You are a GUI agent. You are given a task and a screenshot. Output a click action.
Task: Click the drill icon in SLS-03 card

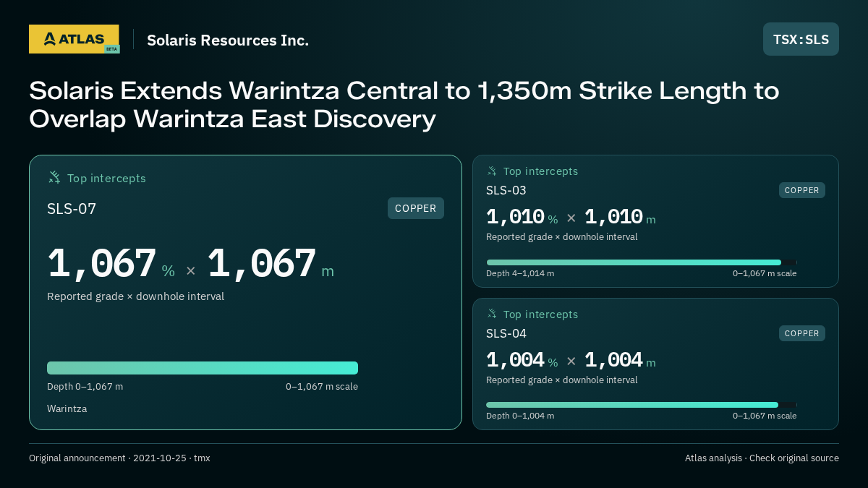492,171
